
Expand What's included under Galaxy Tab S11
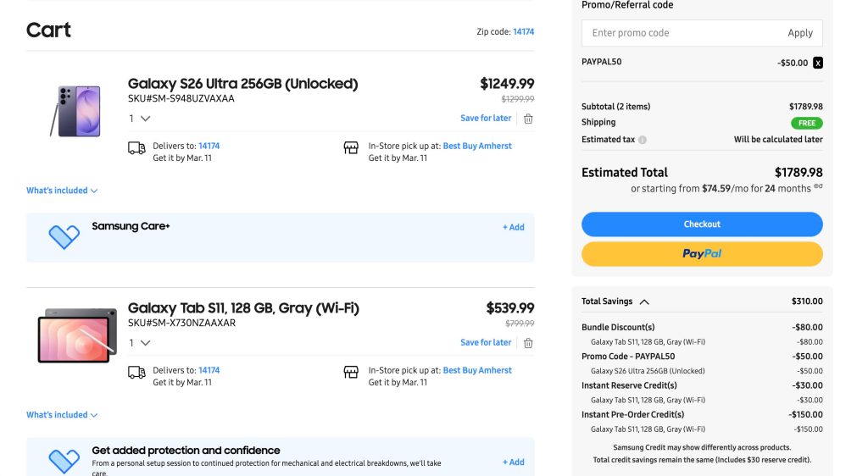[62, 415]
